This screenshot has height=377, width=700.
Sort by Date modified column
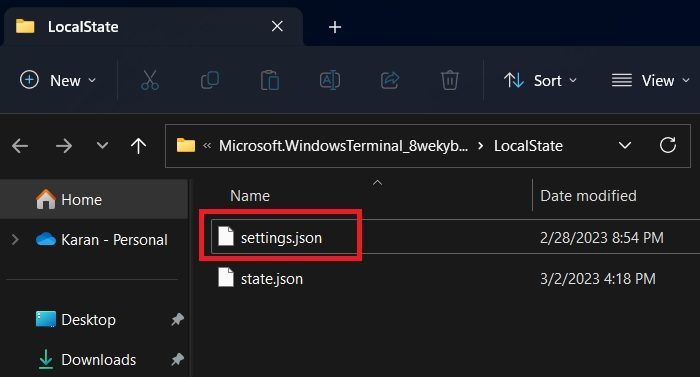[588, 196]
